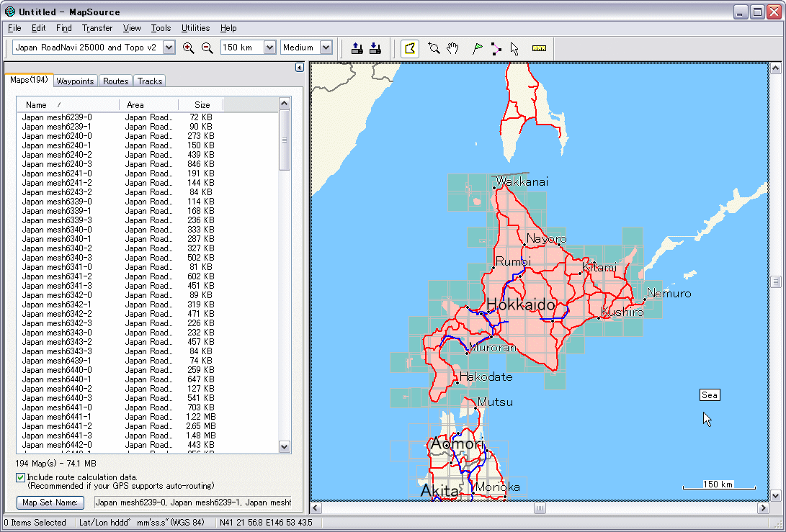Select Japan mesh6239-0 row

pyautogui.click(x=148, y=117)
